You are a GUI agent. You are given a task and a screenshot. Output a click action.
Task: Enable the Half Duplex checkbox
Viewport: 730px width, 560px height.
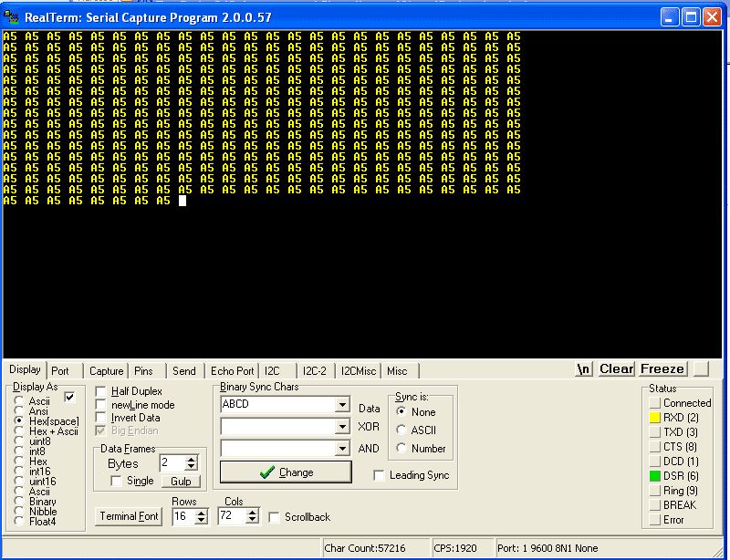tap(101, 391)
